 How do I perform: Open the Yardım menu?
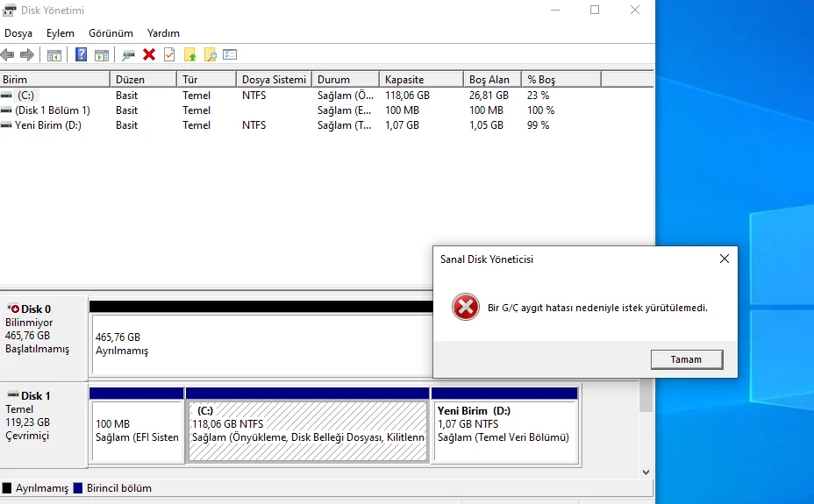click(x=163, y=33)
